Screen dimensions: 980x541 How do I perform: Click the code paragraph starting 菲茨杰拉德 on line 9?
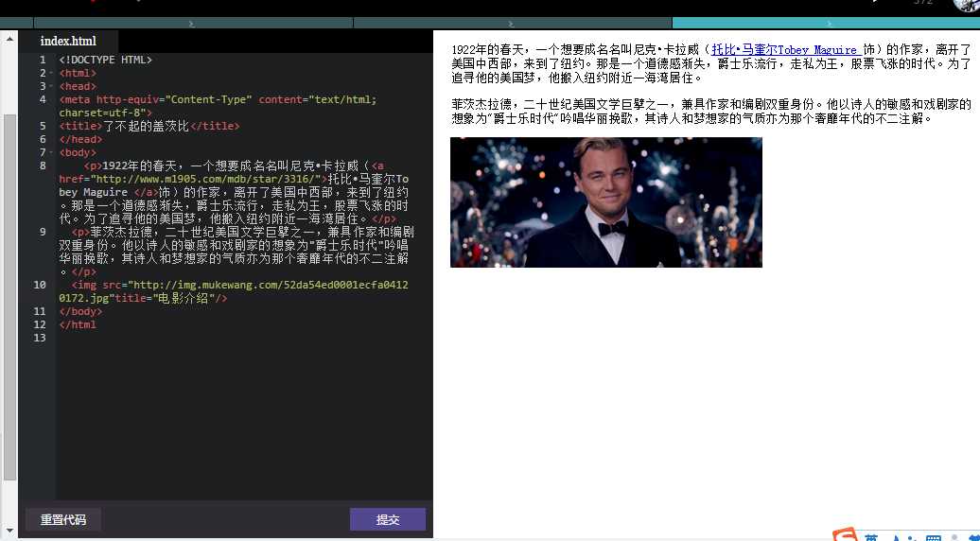tap(235, 252)
